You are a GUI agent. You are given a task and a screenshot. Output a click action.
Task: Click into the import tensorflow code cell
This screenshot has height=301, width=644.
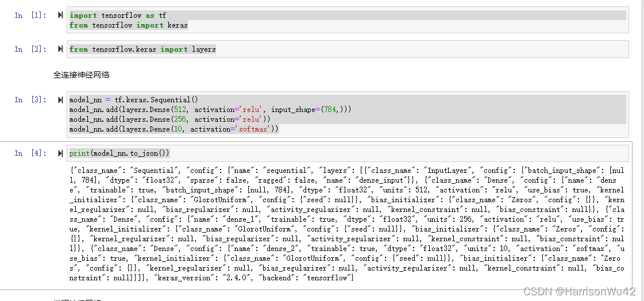click(x=348, y=20)
